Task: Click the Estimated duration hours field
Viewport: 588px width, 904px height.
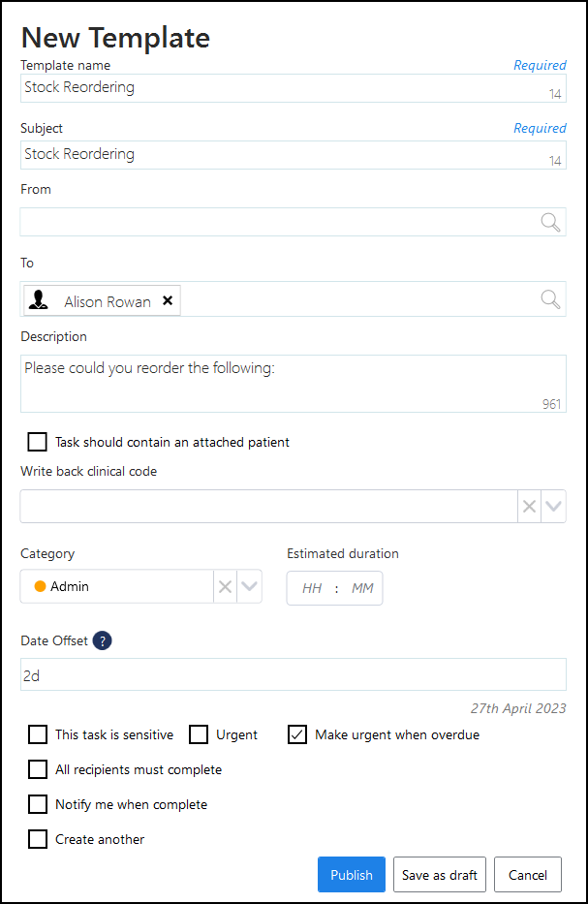Action: coord(312,588)
